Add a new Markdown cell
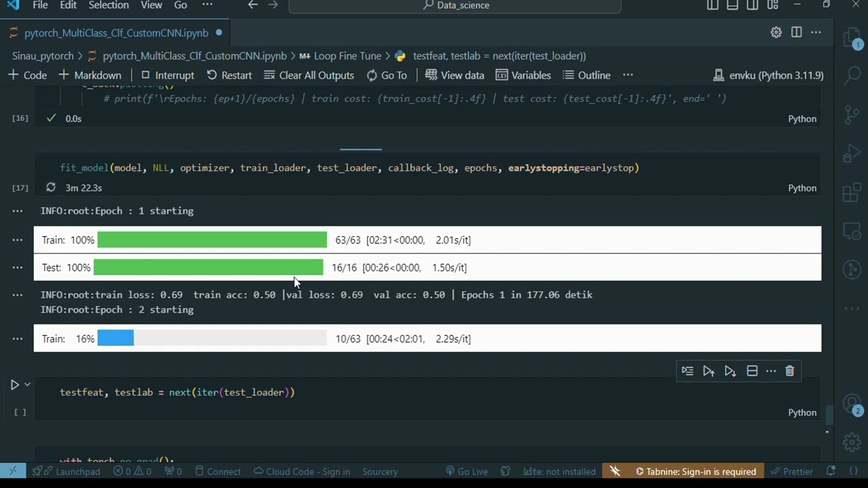This screenshot has width=868, height=488. coord(90,75)
